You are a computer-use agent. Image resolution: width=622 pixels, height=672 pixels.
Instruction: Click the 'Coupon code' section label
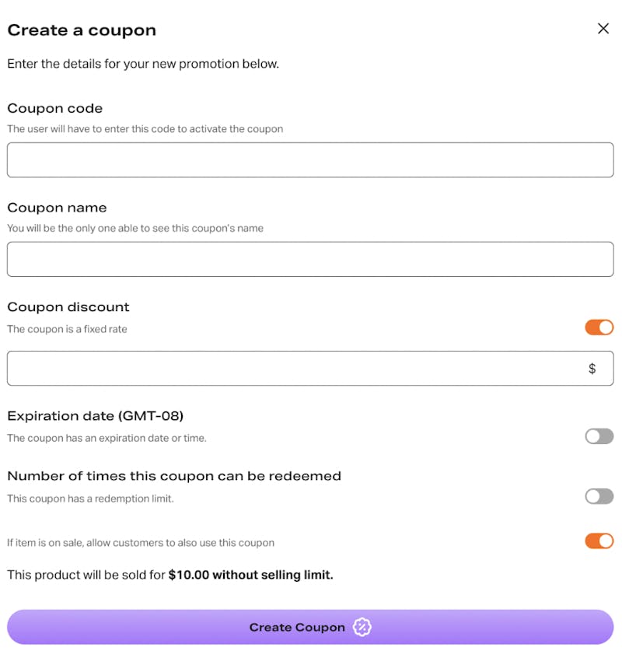pyautogui.click(x=55, y=108)
